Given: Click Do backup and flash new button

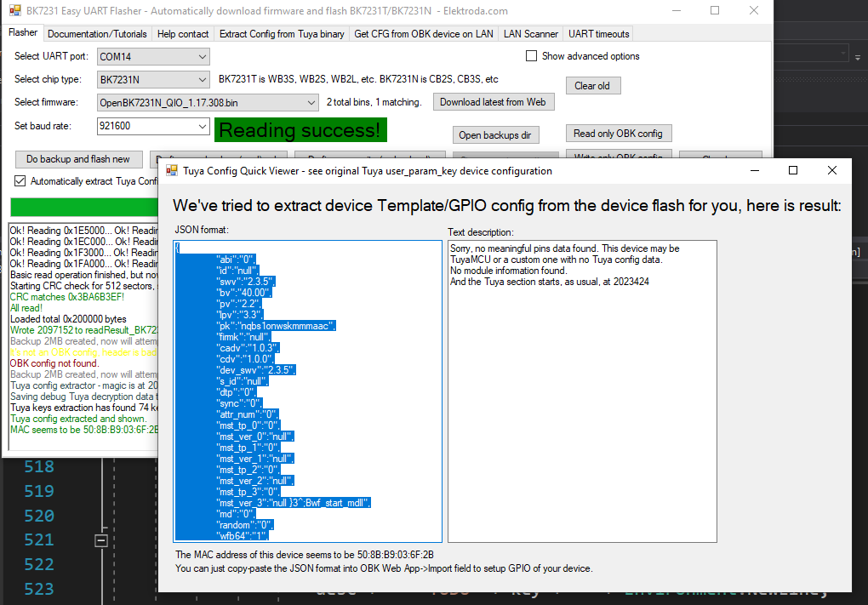Looking at the screenshot, I should click(x=78, y=159).
